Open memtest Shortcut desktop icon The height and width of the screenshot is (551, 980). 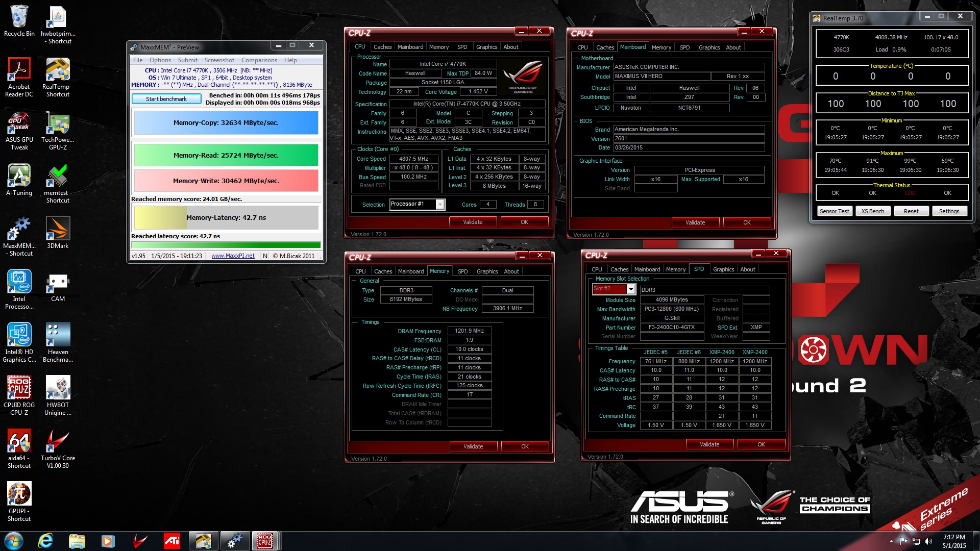tap(58, 183)
